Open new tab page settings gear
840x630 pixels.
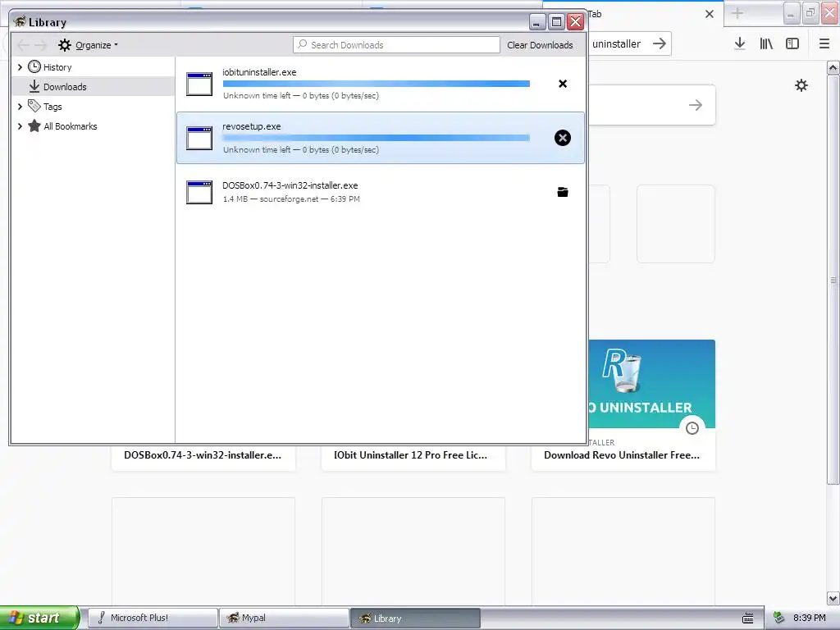(801, 85)
